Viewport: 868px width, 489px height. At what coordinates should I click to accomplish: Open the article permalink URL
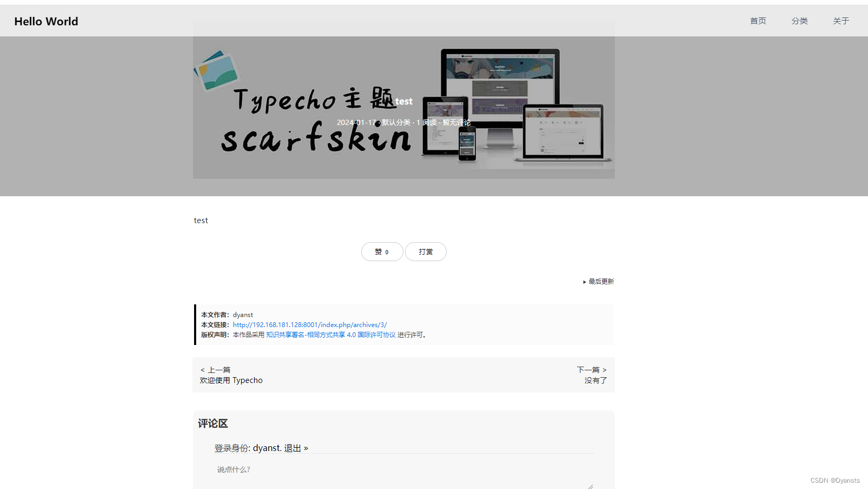[x=310, y=324]
